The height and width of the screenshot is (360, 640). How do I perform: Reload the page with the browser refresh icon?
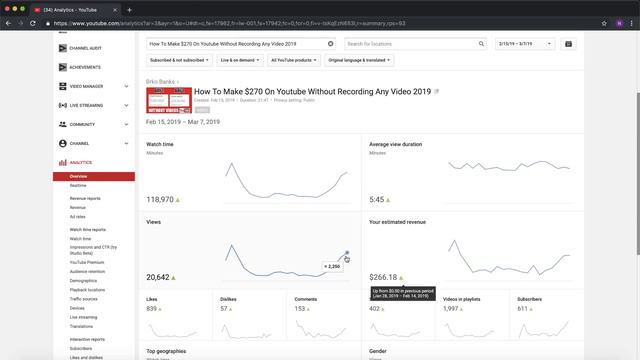click(x=33, y=23)
